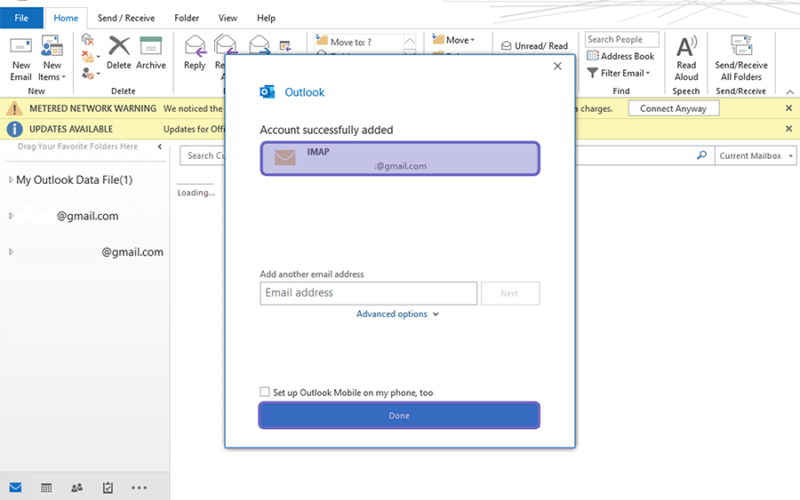The image size is (800, 500).
Task: Click the Junk icon
Action: tap(88, 74)
